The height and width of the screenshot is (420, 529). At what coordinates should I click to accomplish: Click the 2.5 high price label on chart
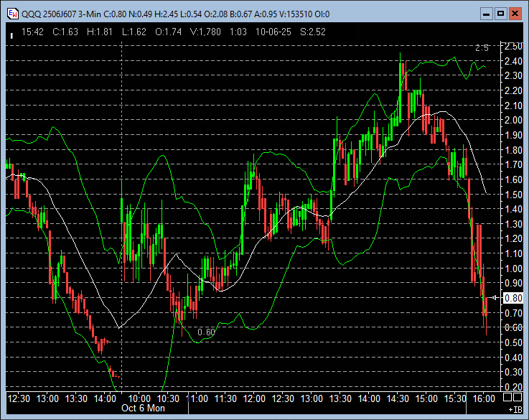click(482, 48)
